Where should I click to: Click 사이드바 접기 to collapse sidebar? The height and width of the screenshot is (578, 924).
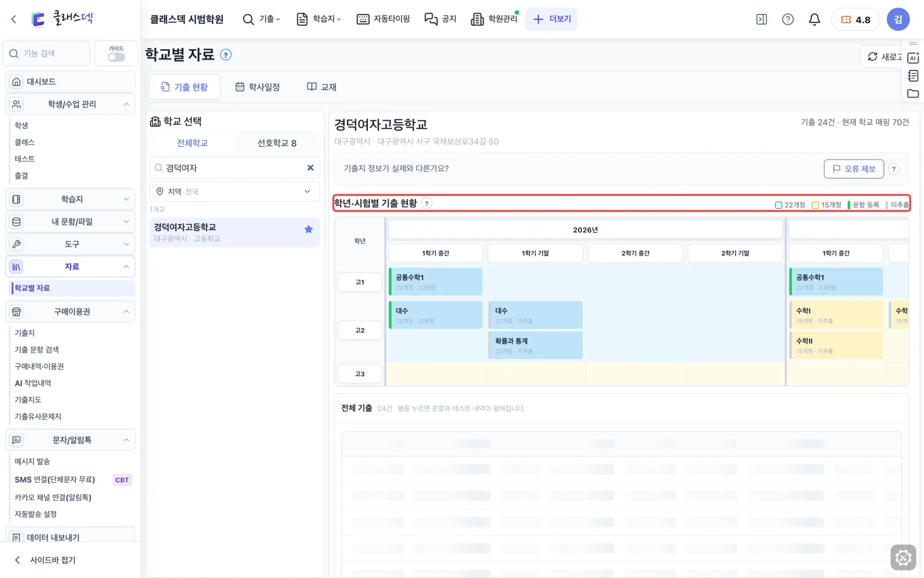click(45, 560)
